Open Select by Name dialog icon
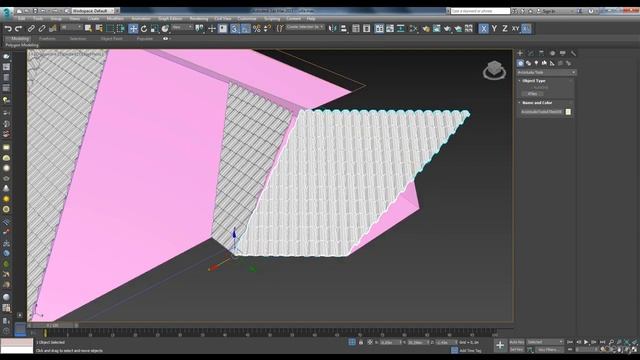Image resolution: width=640 pixels, height=360 pixels. [x=99, y=29]
